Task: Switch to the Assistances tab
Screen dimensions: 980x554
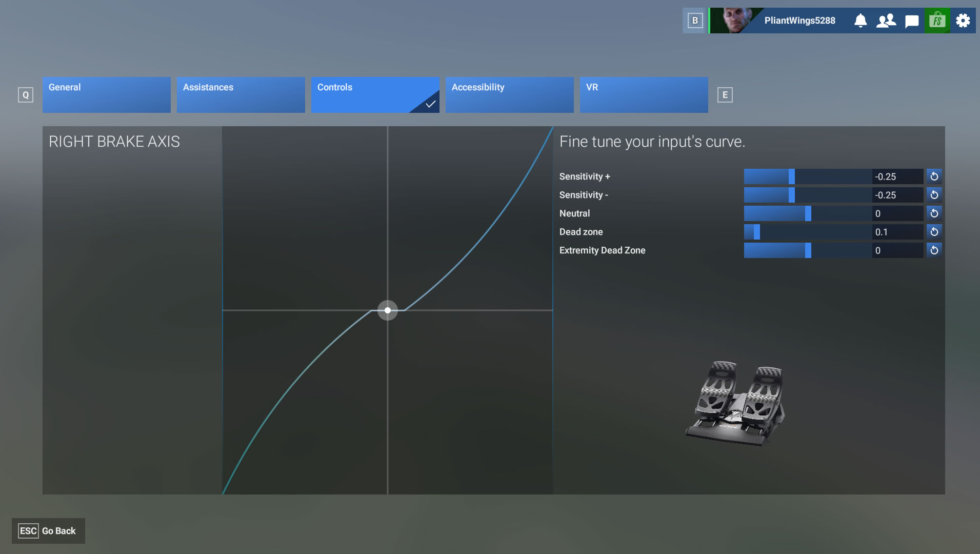Action: pos(241,95)
